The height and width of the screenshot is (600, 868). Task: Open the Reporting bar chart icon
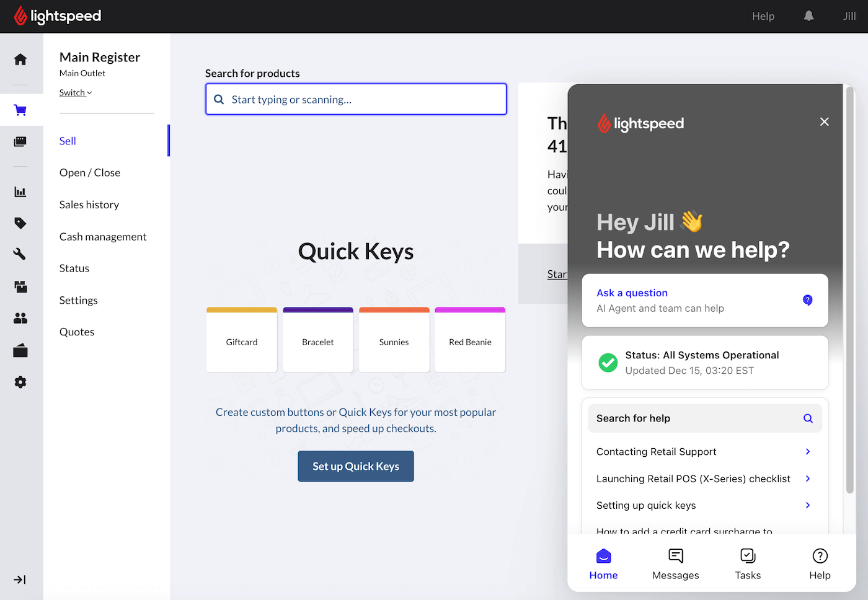20,192
